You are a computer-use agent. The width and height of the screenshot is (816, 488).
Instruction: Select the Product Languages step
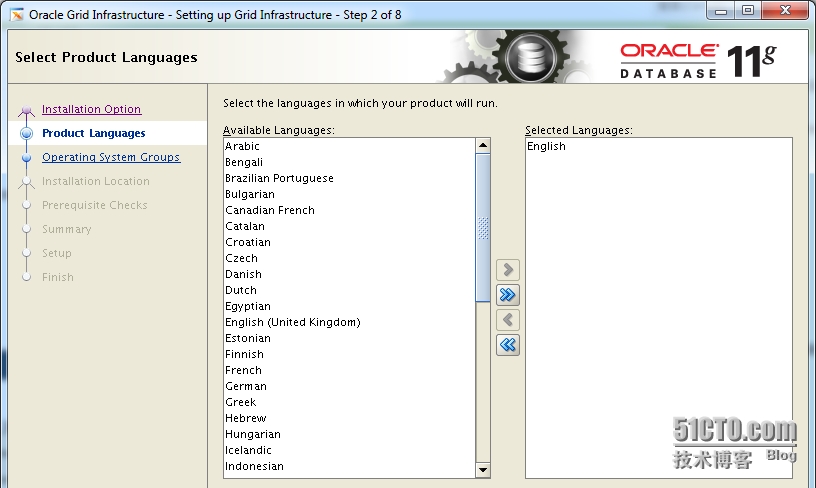[x=94, y=133]
